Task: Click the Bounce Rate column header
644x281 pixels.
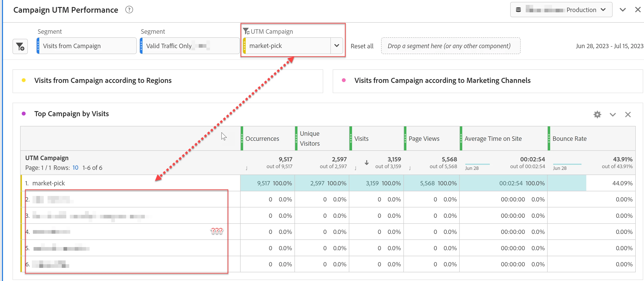Action: (x=569, y=139)
